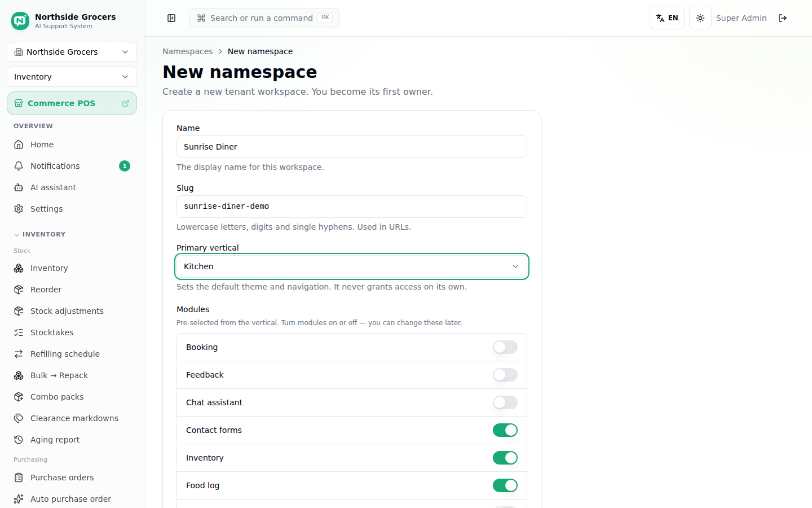Screen dimensions: 812x508
Task: Open Refilling schedule via the arrows icon
Action: 19,354
